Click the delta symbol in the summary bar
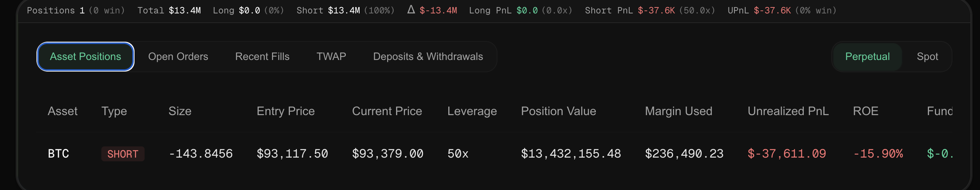Viewport: 980px width, 190px height. tap(411, 10)
